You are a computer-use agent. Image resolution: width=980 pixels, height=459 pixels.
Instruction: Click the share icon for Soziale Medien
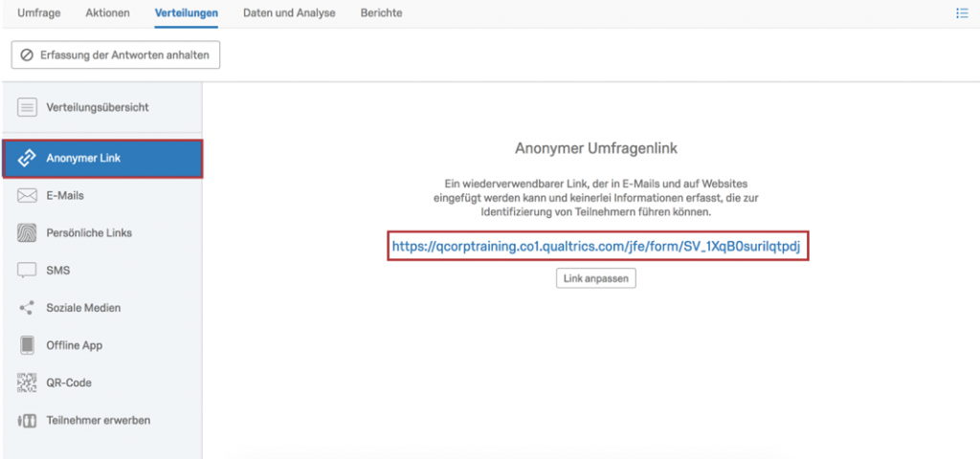27,308
